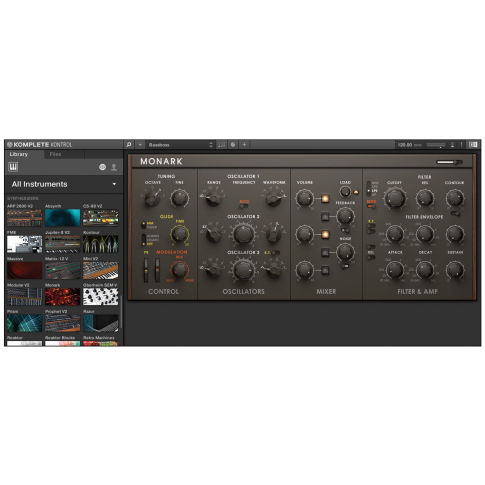Toggle the Noise mixer on switch
This screenshot has height=485, width=485.
tap(325, 252)
